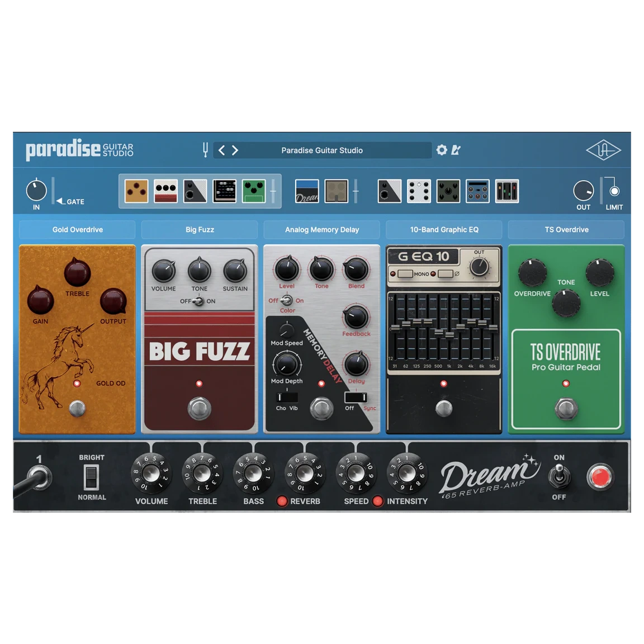Select the Gold Overdrive thumbnail in pedal chain
Image resolution: width=644 pixels, height=644 pixels.
coord(136,191)
